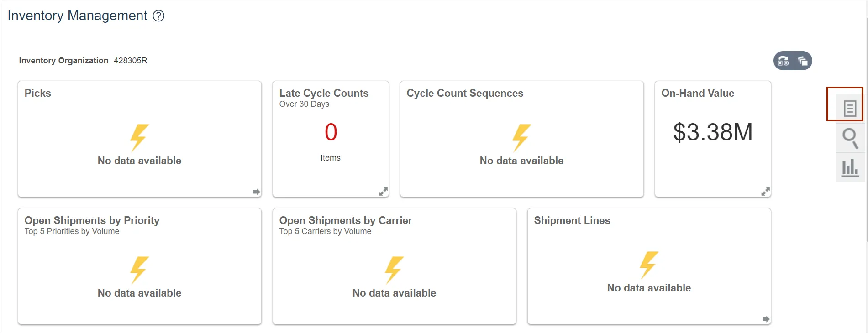Click the Inventory Organization 428305R value
868x333 pixels.
coord(130,61)
